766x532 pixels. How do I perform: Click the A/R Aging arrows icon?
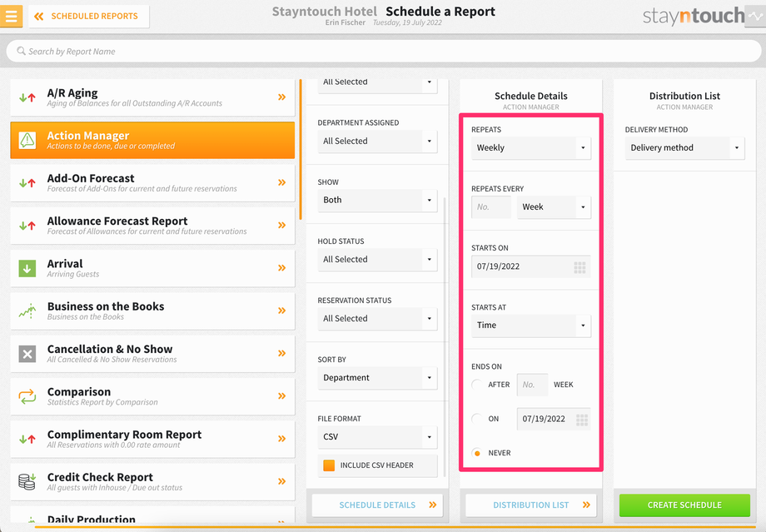pyautogui.click(x=27, y=97)
